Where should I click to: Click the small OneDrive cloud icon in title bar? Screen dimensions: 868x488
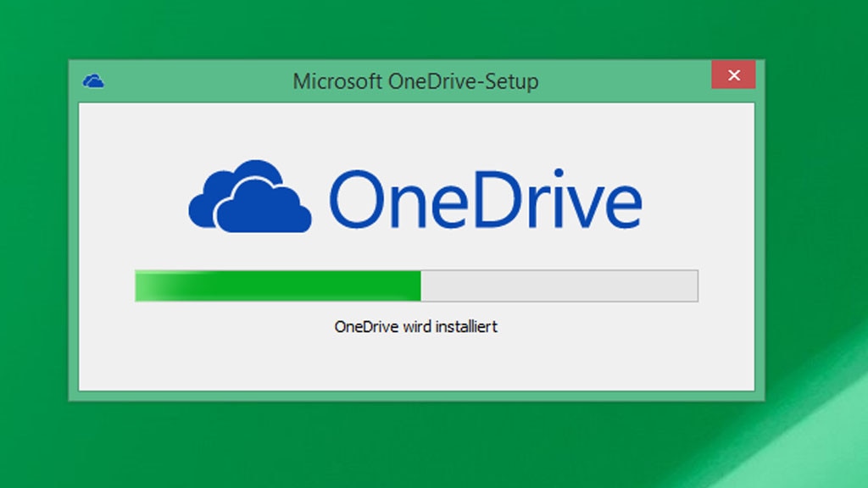pos(93,81)
